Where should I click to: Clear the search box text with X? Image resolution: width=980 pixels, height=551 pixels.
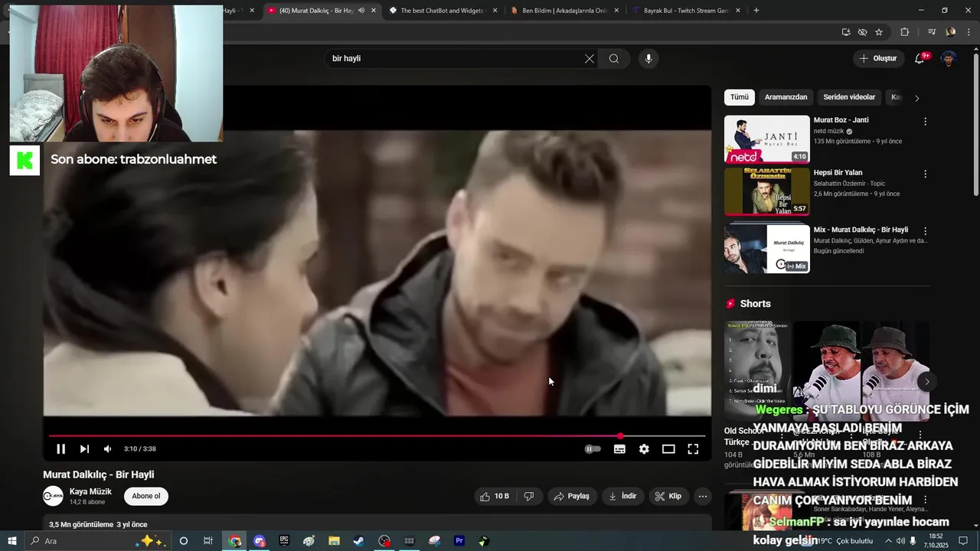coord(590,59)
